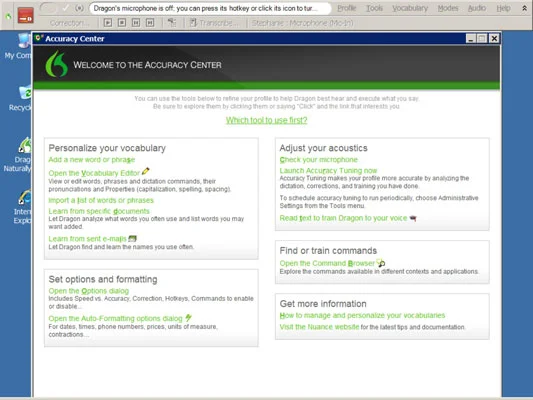
Task: Open the Profile menu
Action: 347,8
